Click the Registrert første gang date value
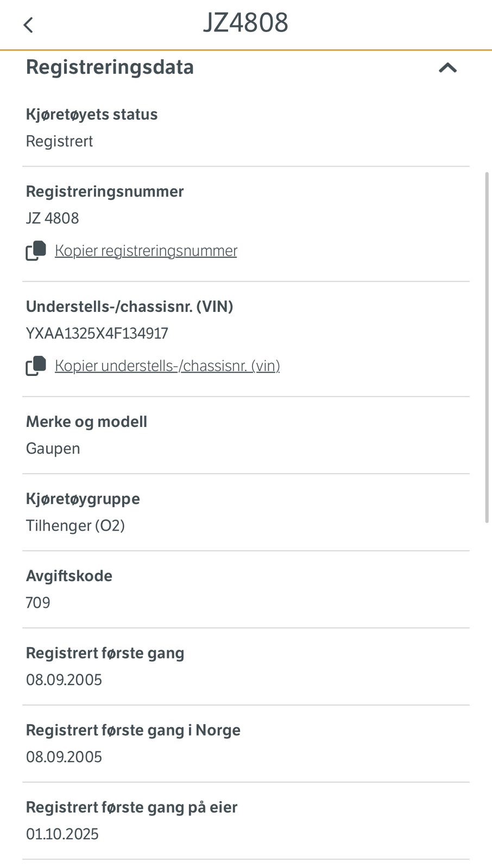492x868 pixels. (x=64, y=680)
